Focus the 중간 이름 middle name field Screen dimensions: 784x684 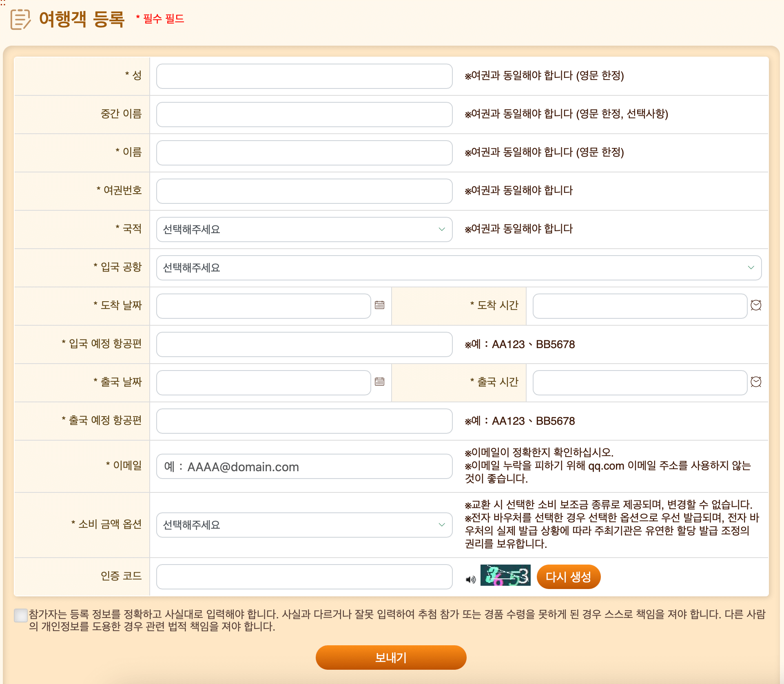[304, 115]
